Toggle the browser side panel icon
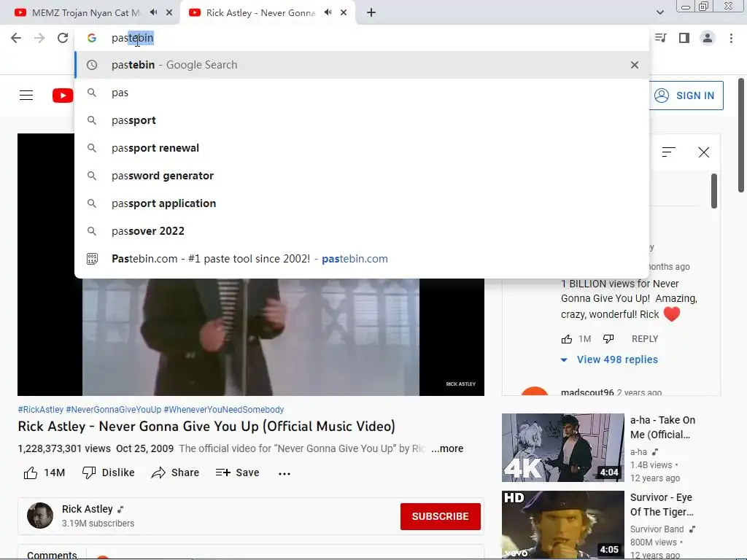This screenshot has width=747, height=560. point(684,38)
